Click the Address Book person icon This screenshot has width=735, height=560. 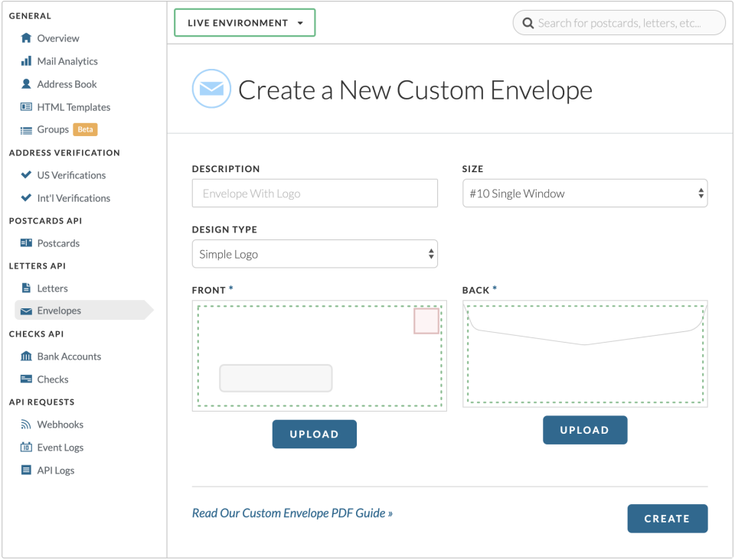[27, 84]
